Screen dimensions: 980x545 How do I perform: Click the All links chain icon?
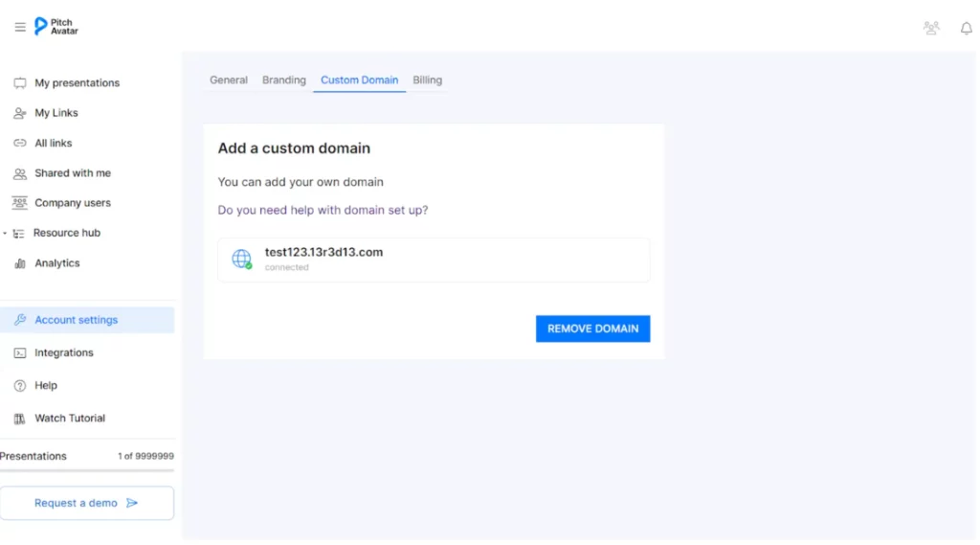click(20, 144)
